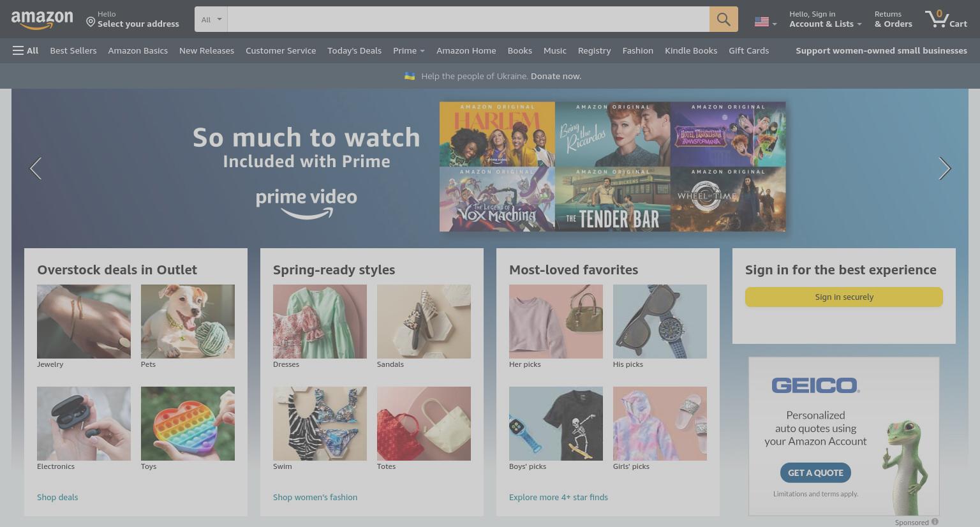
Task: Click The Wheel of Time poster
Action: (728, 199)
